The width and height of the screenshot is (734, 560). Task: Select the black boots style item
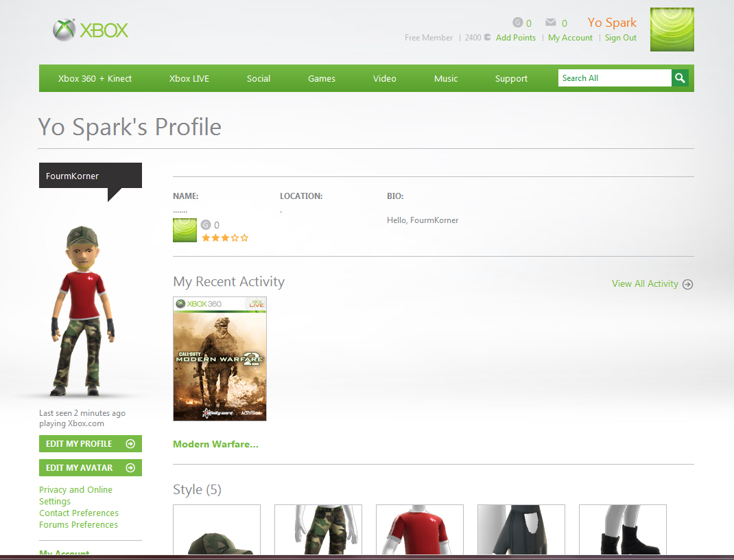point(623,530)
